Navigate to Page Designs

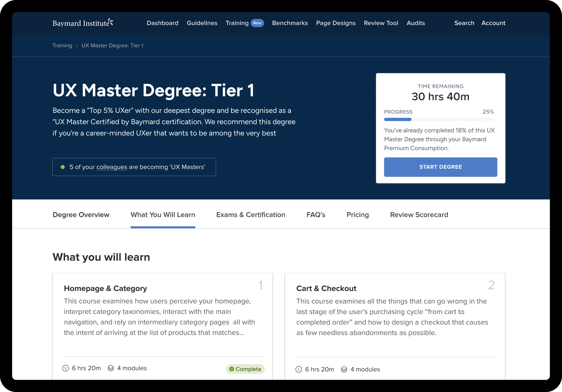tap(336, 23)
